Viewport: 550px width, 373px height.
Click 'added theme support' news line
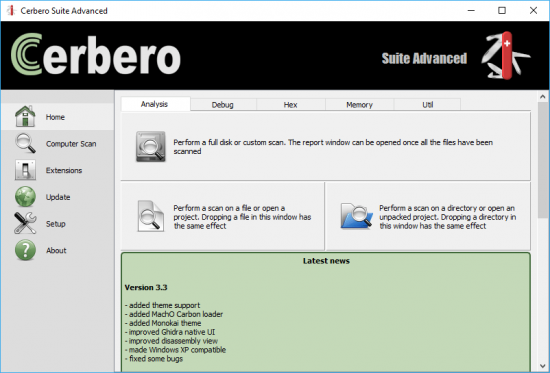click(162, 305)
